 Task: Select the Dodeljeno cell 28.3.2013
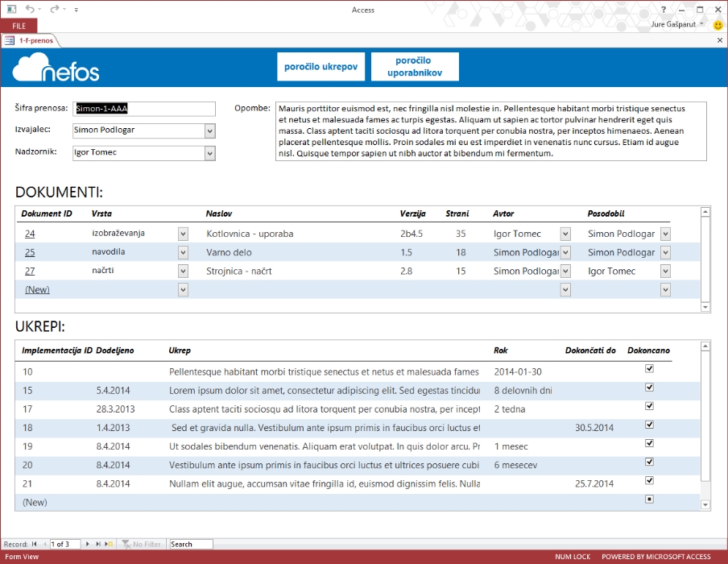tap(116, 408)
